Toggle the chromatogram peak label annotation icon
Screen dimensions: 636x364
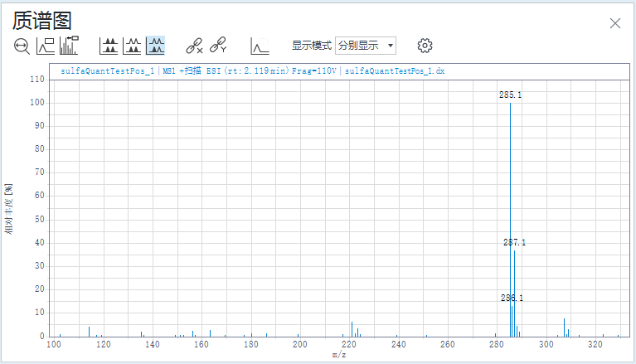click(x=46, y=46)
